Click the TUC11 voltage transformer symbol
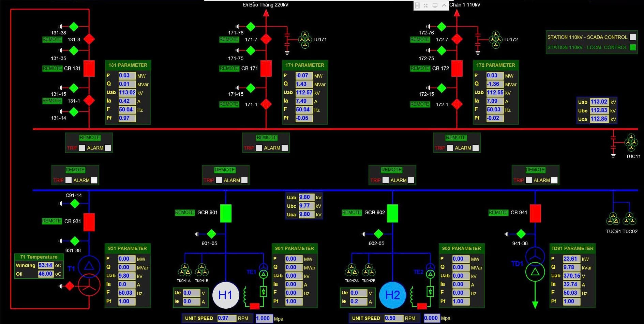Image resolution: width=644 pixels, height=324 pixels. tap(631, 142)
